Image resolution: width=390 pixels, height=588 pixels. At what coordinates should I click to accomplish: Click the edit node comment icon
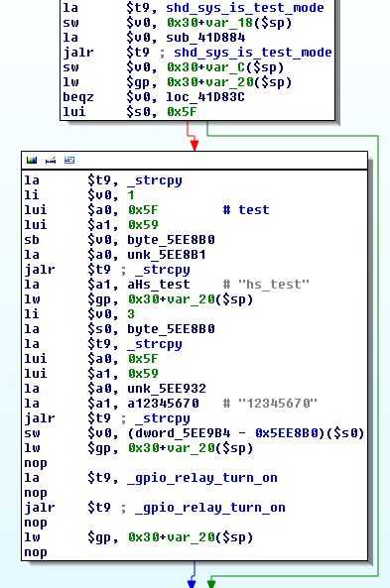(51, 160)
